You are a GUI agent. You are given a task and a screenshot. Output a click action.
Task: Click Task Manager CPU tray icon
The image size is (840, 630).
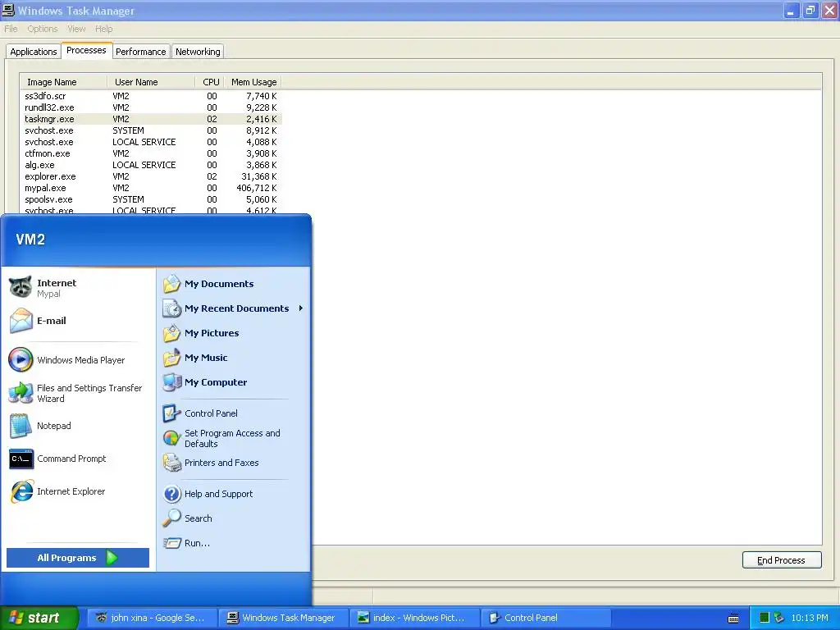765,618
